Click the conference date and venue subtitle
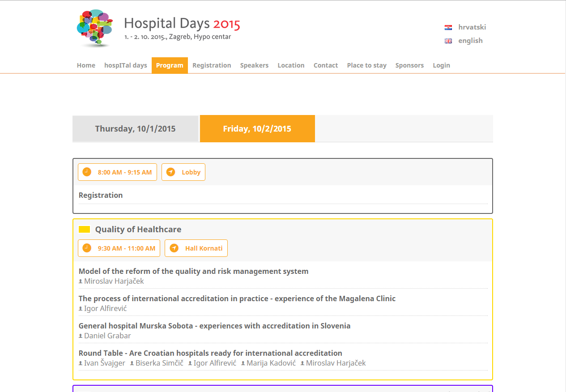Screen dimensions: 566x392 pos(178,37)
